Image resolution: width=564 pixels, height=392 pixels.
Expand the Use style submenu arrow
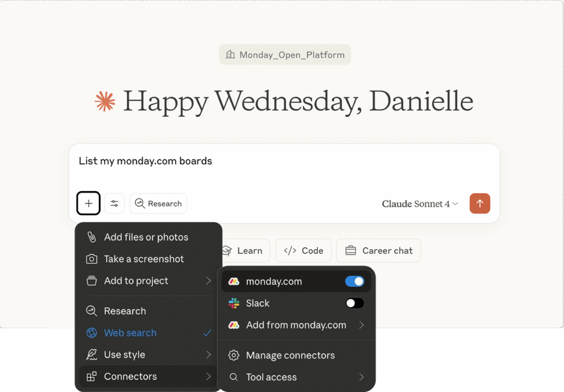[208, 355]
